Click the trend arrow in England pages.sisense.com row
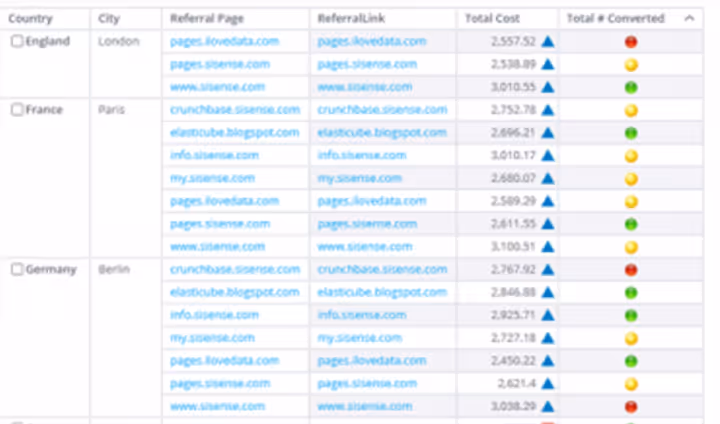 (547, 64)
